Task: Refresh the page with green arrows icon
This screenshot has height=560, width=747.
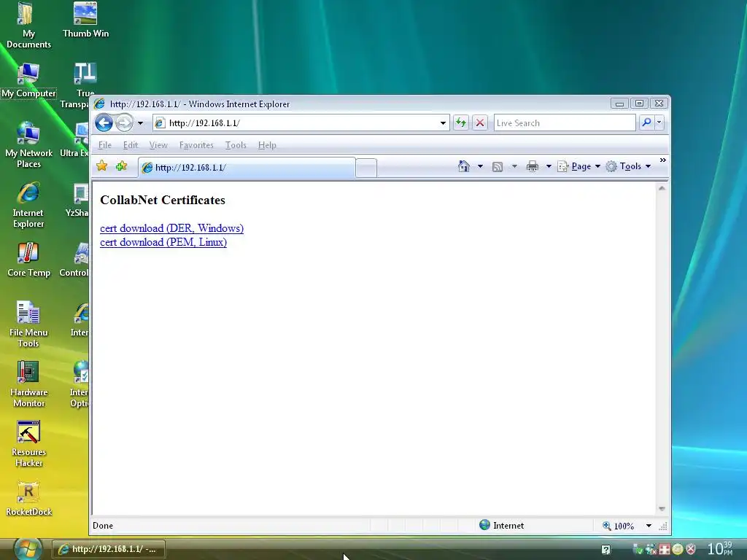Action: (x=461, y=122)
